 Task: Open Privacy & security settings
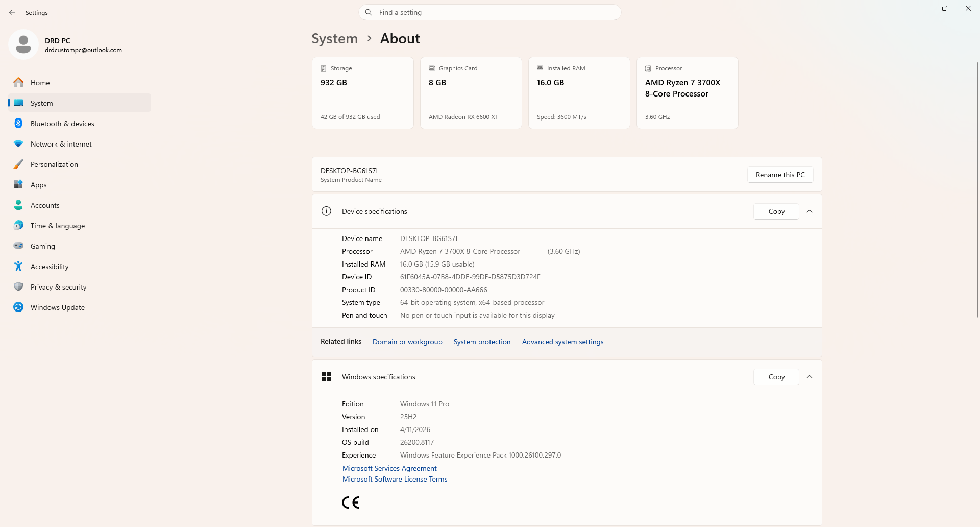point(80,286)
